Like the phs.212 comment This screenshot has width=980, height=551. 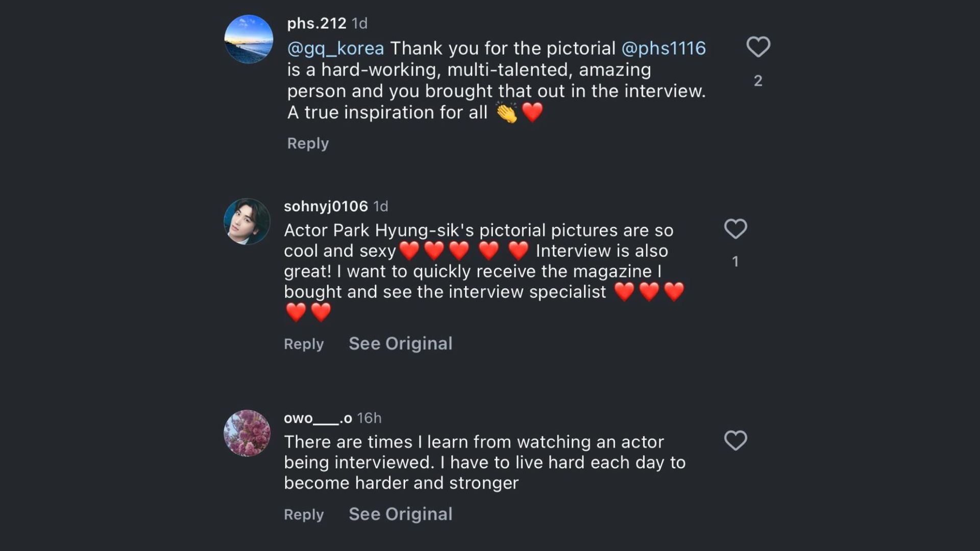(758, 47)
